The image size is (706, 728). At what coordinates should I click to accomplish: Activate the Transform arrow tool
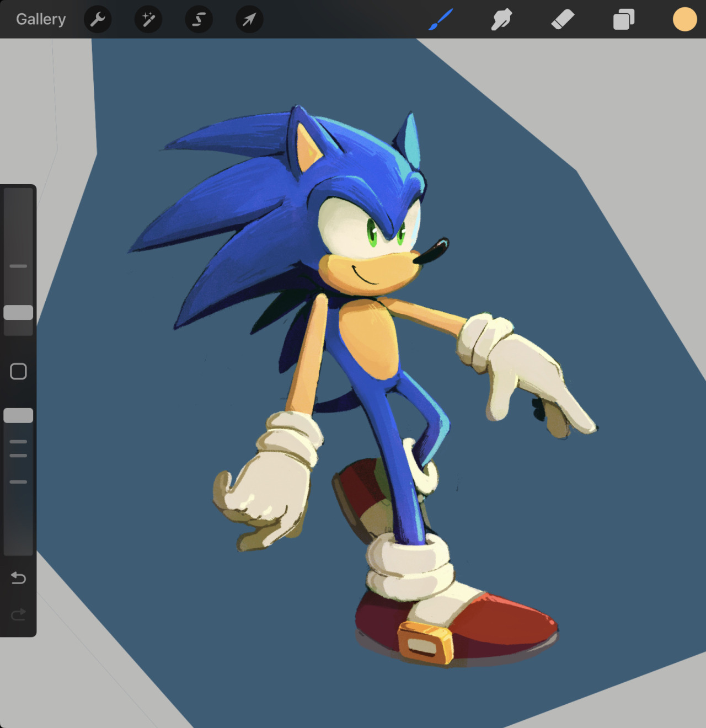tap(249, 20)
